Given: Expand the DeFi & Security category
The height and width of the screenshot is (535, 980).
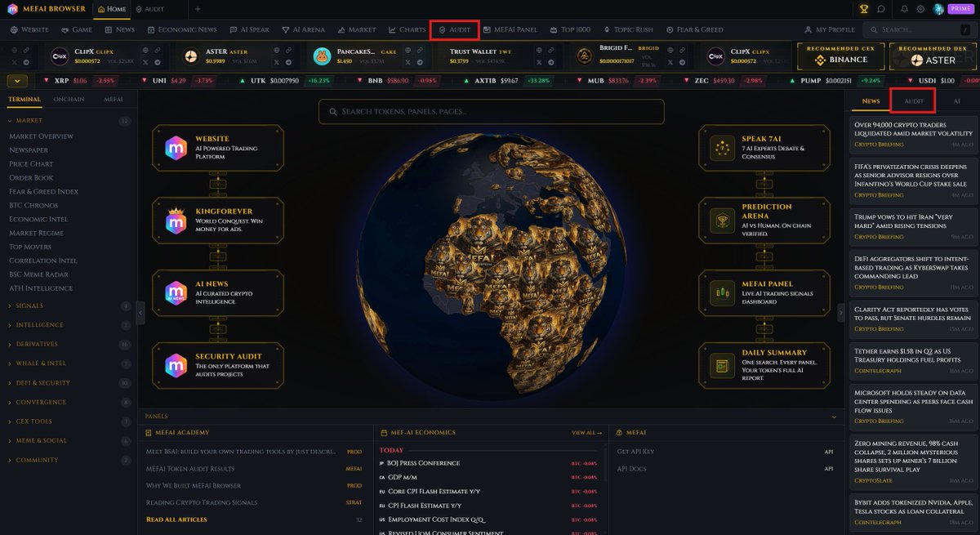Looking at the screenshot, I should pyautogui.click(x=69, y=383).
